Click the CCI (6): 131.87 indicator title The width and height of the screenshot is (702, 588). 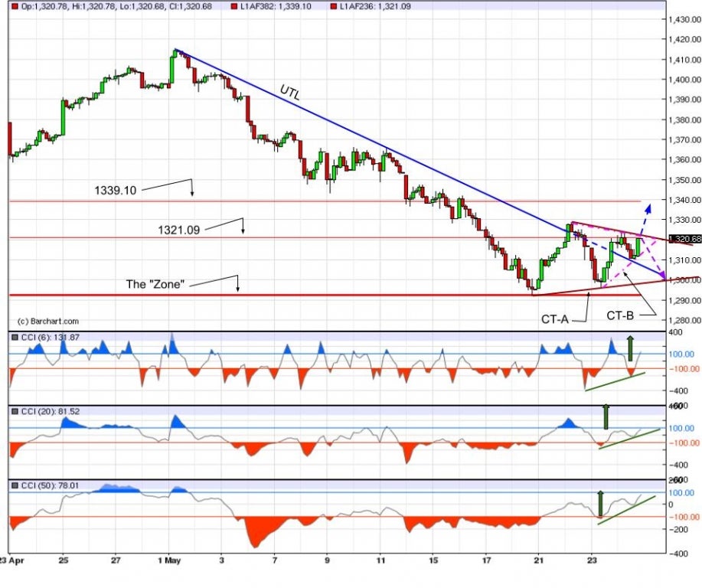click(x=51, y=337)
